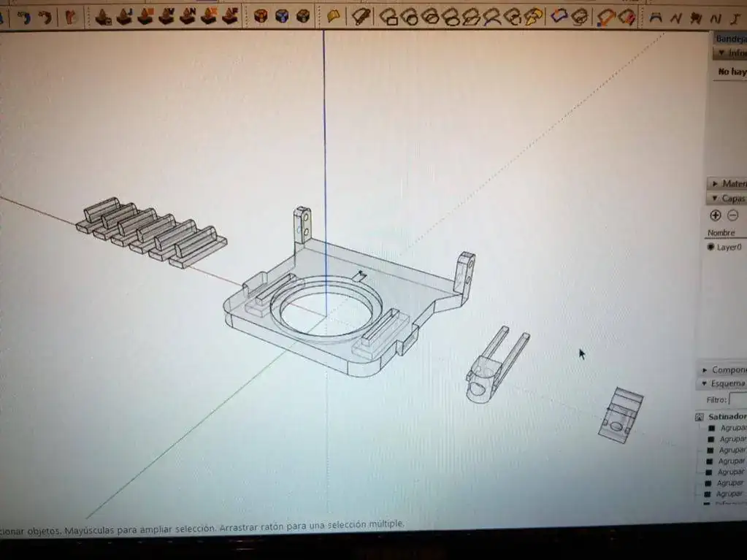The image size is (747, 560).
Task: Click the yellow tag icon in the toolbar
Action: pyautogui.click(x=334, y=15)
